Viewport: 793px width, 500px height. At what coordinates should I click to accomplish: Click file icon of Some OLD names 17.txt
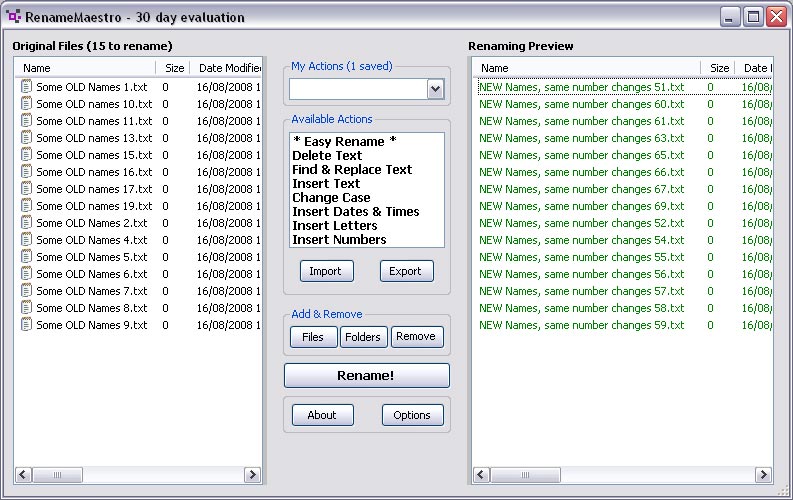(26, 189)
